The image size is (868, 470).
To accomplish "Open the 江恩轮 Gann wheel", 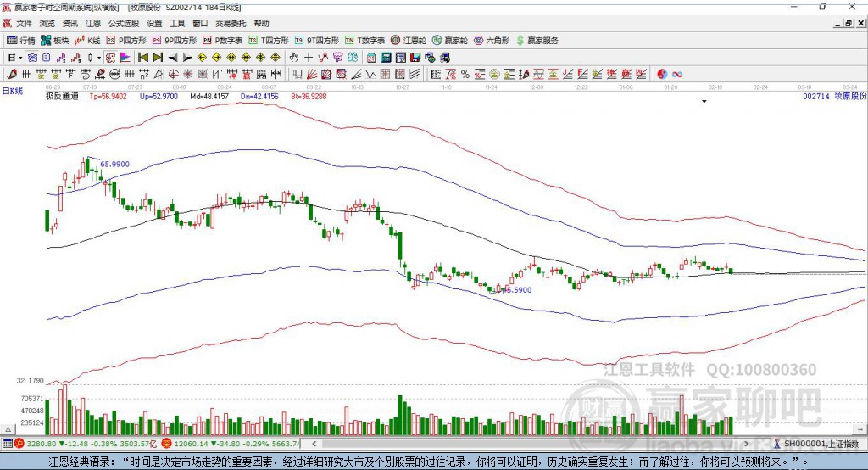I will pyautogui.click(x=409, y=41).
